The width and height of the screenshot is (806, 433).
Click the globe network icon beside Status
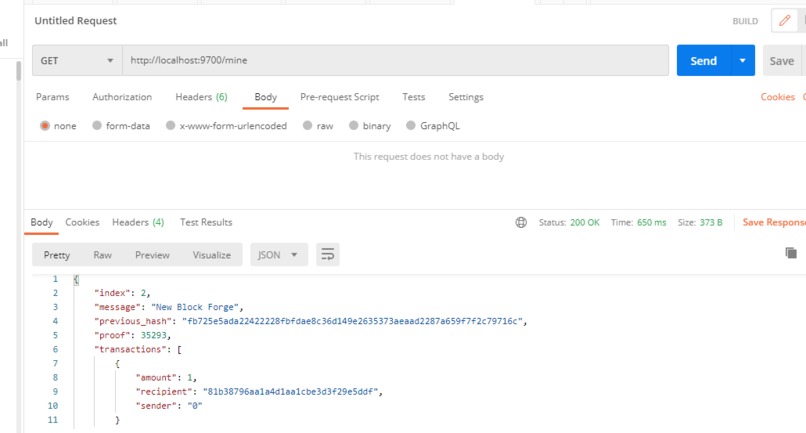(521, 222)
